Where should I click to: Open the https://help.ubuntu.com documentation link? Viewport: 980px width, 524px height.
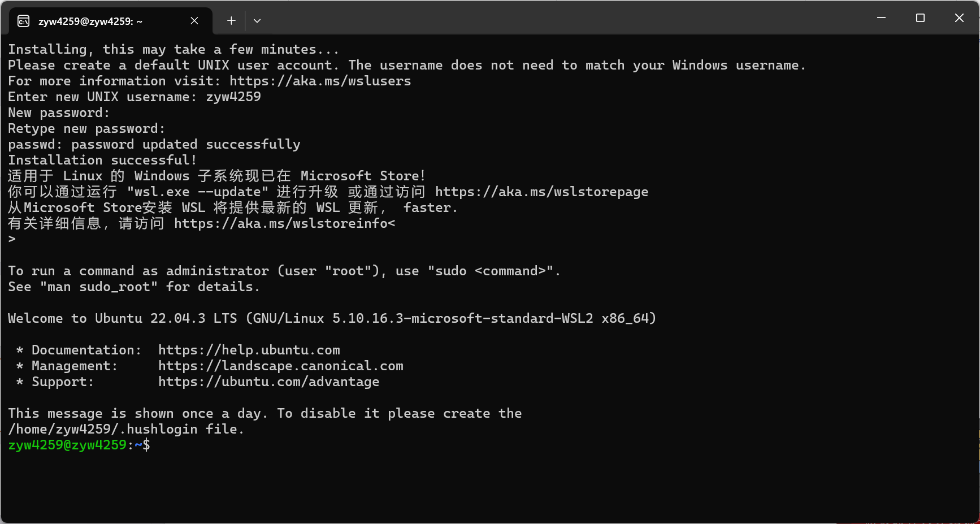[249, 350]
